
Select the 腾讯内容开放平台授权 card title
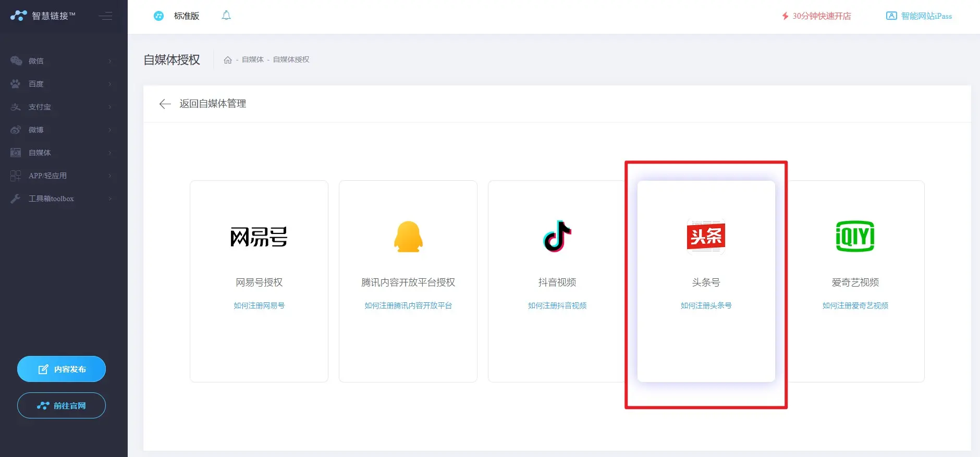tap(408, 282)
